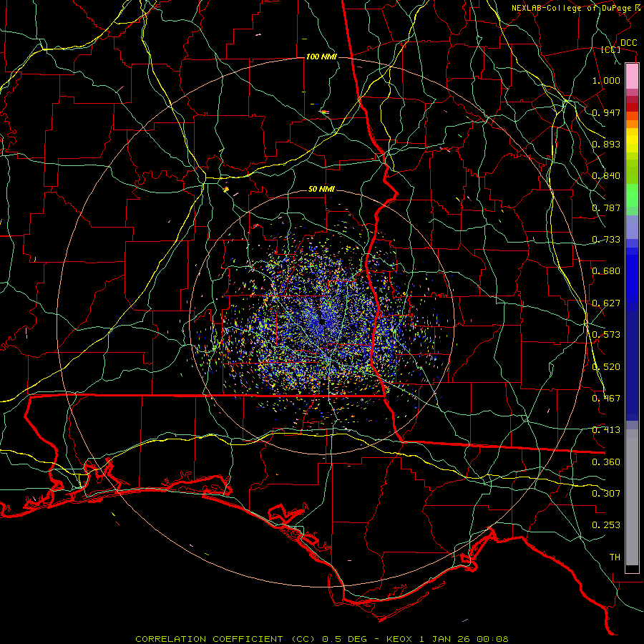Image resolution: width=644 pixels, height=644 pixels.
Task: Click the 100 NMI range ring label
Action: [321, 57]
